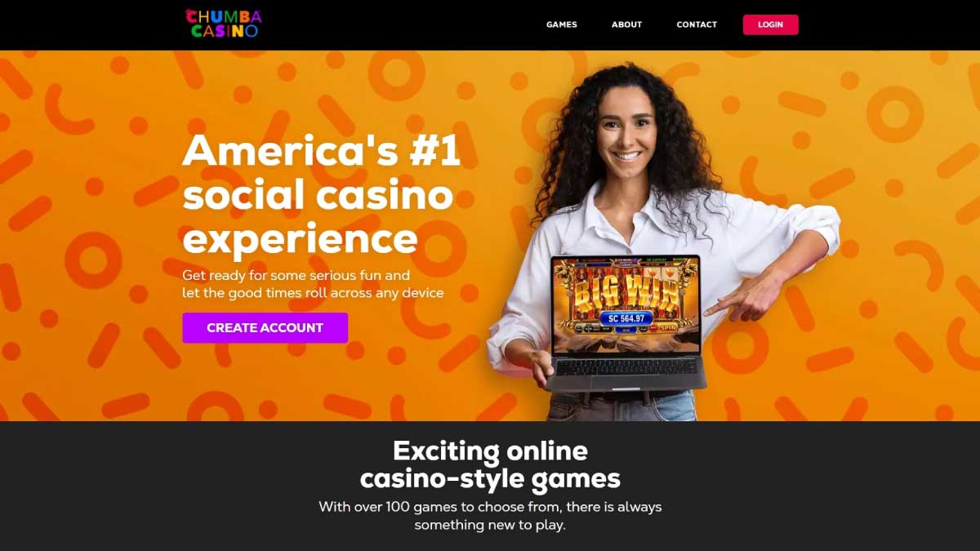Click the 'Exciting online casino-style games' heading

coord(490,464)
